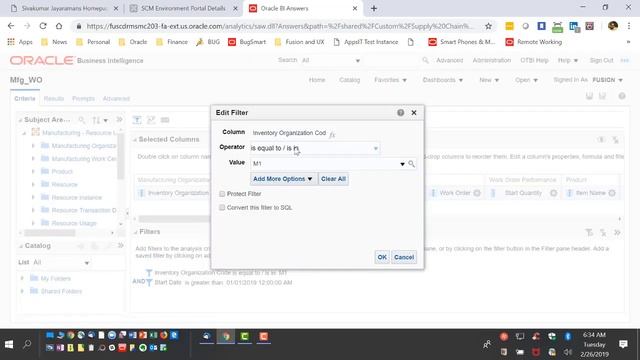Open the Dashboards menu
The height and width of the screenshot is (360, 640).
pyautogui.click(x=442, y=80)
